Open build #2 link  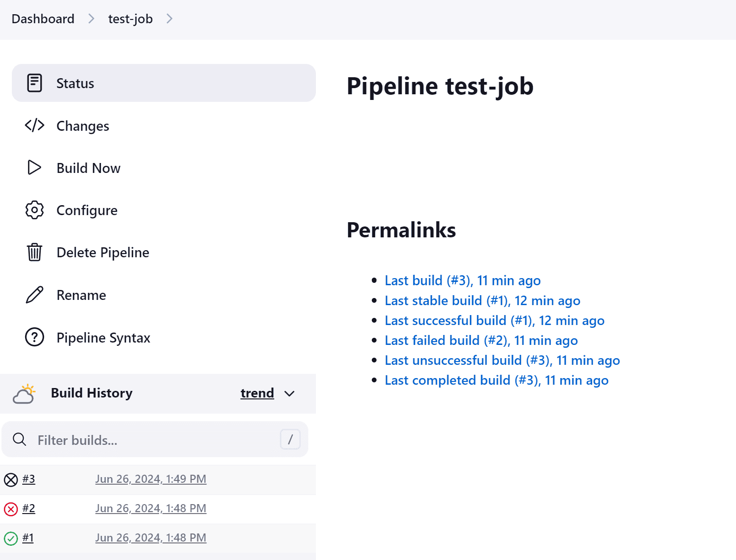tap(29, 508)
